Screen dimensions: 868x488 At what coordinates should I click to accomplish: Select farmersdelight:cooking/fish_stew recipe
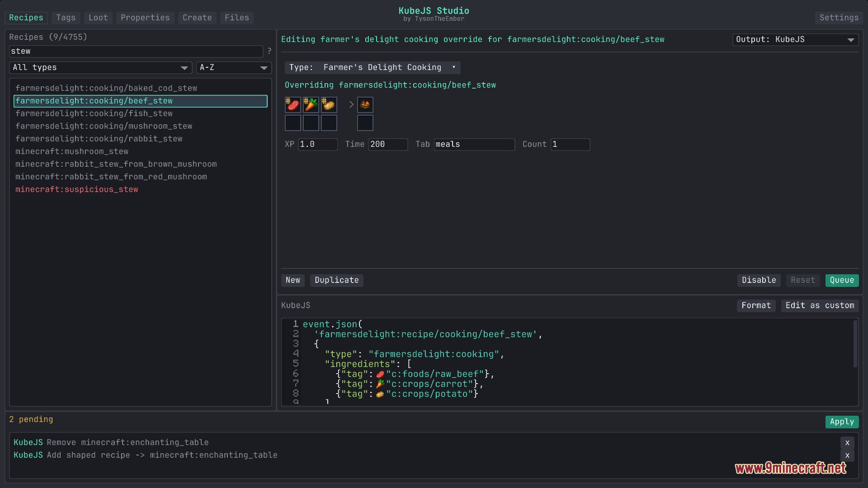pyautogui.click(x=141, y=113)
